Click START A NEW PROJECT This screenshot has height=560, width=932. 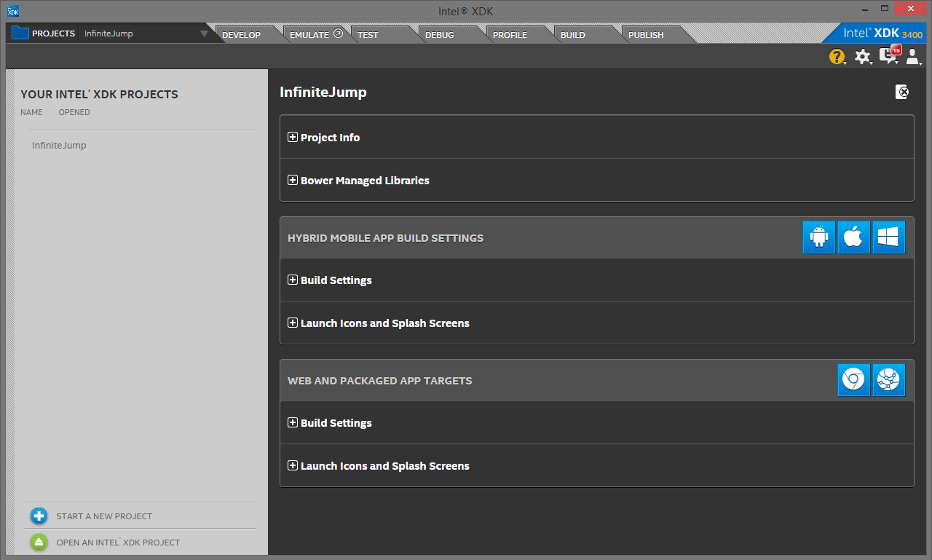coord(104,516)
